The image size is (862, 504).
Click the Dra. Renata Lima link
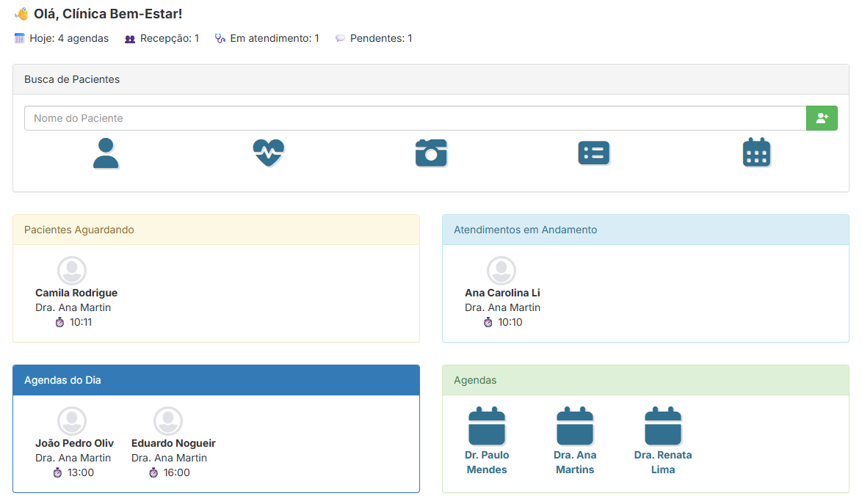tap(663, 462)
